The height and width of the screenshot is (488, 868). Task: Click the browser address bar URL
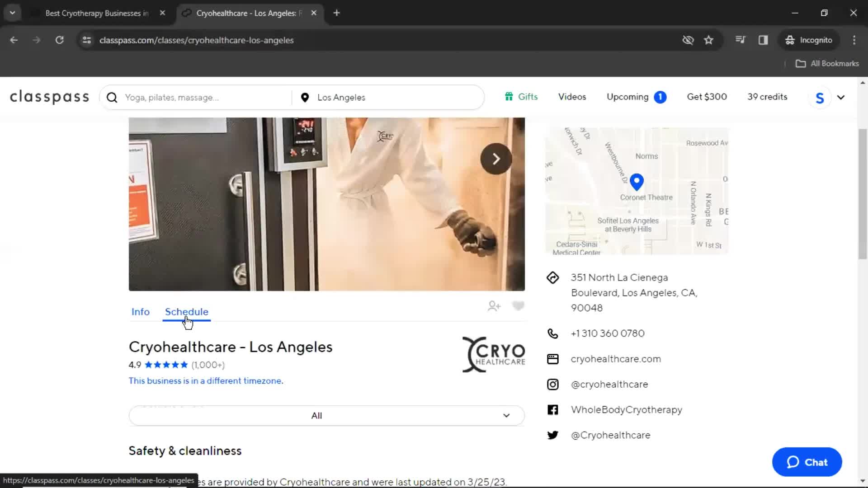click(x=197, y=40)
